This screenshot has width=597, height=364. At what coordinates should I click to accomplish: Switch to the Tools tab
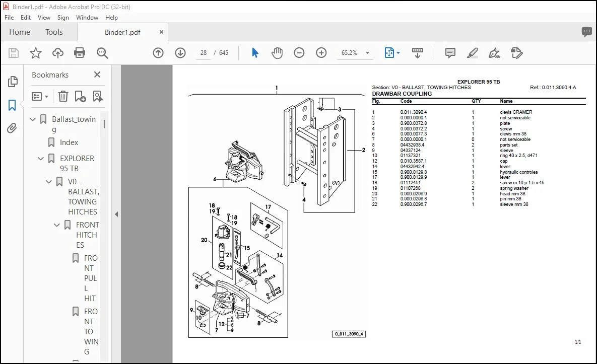coord(54,32)
